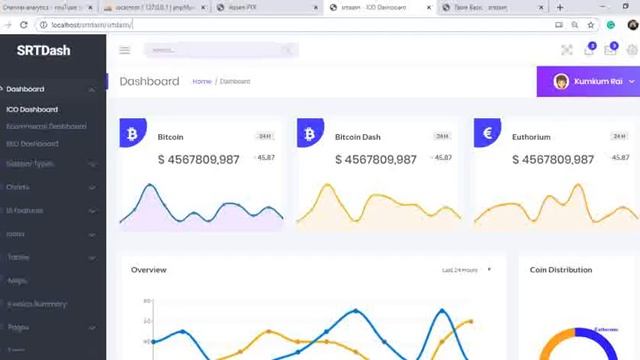Click Bitcoin card price value
Image resolution: width=640 pixels, height=360 pixels.
198,160
